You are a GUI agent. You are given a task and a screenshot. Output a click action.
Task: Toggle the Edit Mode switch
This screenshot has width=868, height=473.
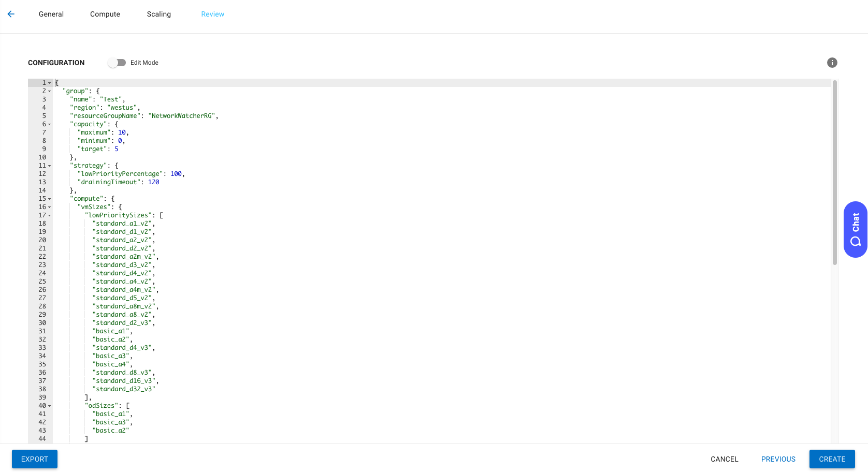point(117,63)
